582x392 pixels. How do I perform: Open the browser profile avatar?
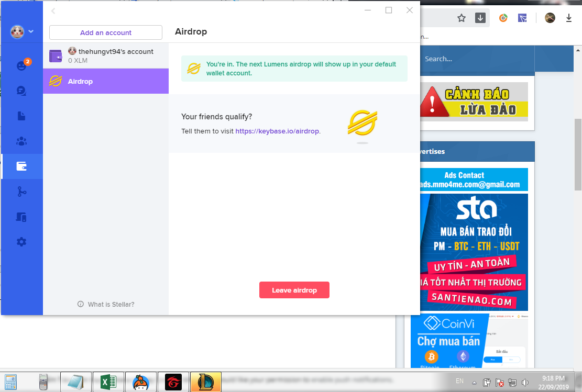550,18
